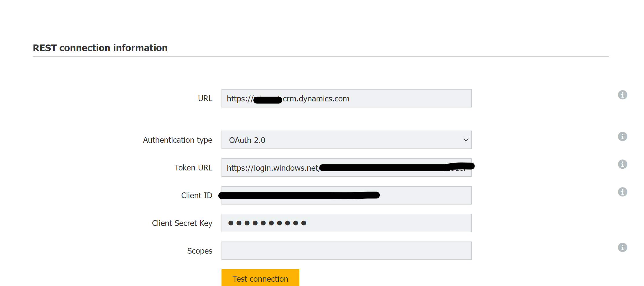Open the Authentication type OAuth 2.0 dropdown
Screen dimensions: 644x286
346,140
